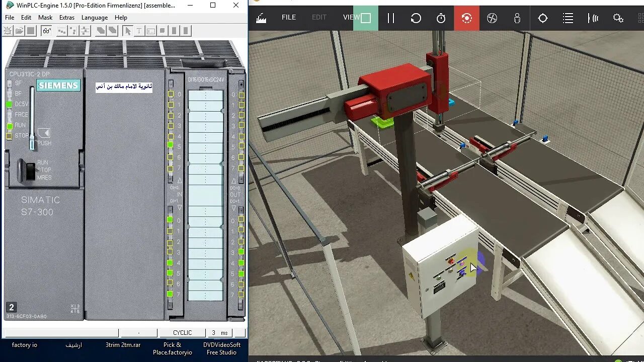Viewport: 644px width, 362px height.
Task: Click the PUSH memory card eject button
Action: click(x=44, y=133)
